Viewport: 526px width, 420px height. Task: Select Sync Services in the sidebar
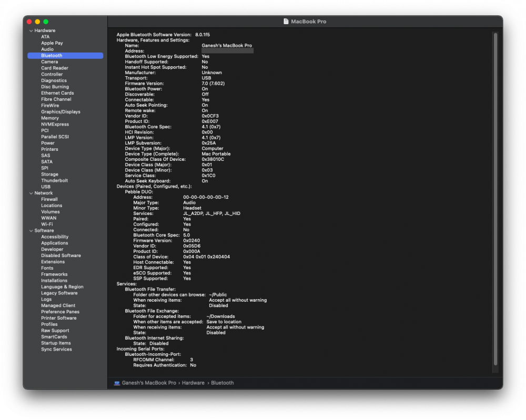(x=56, y=350)
